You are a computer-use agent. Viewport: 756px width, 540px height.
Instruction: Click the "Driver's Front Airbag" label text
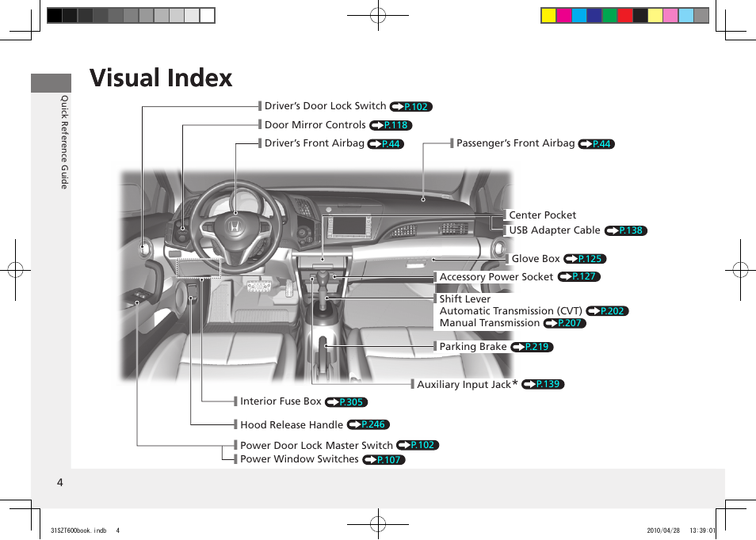click(315, 143)
